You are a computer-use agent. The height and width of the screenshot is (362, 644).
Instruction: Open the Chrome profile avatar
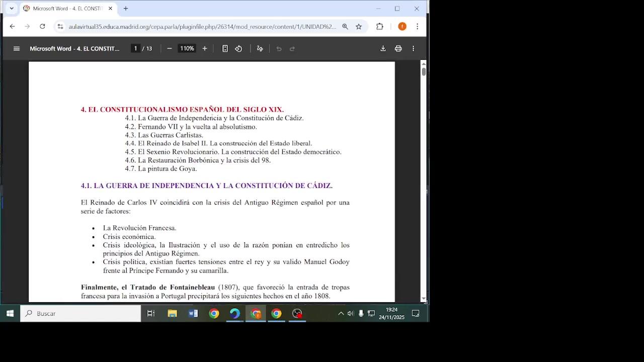tap(402, 27)
